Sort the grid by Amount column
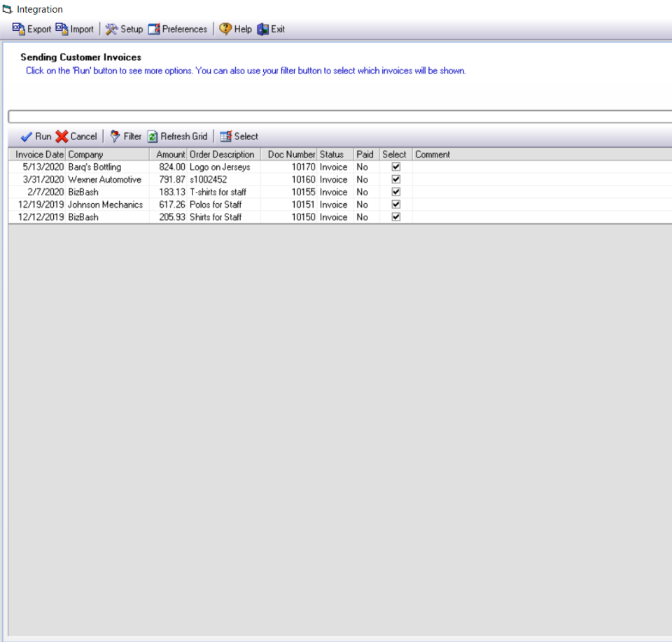This screenshot has height=642, width=672. pos(169,154)
